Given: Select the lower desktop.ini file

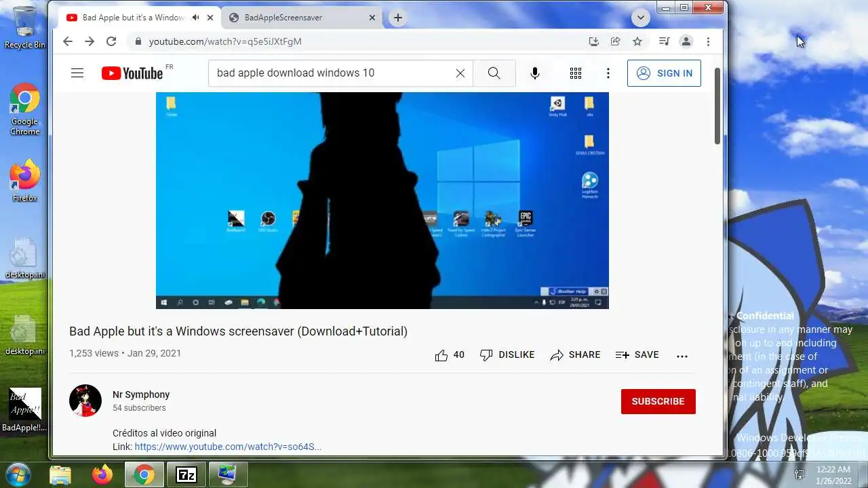Looking at the screenshot, I should [24, 335].
